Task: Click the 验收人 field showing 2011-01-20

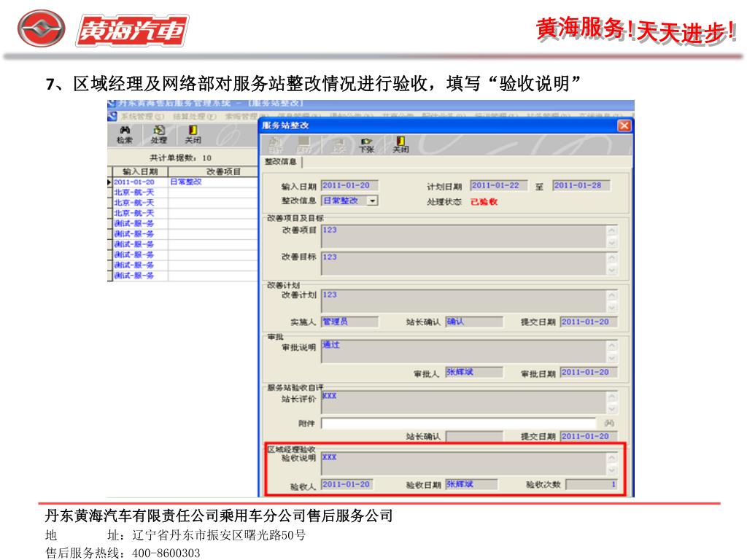Action: coord(347,484)
